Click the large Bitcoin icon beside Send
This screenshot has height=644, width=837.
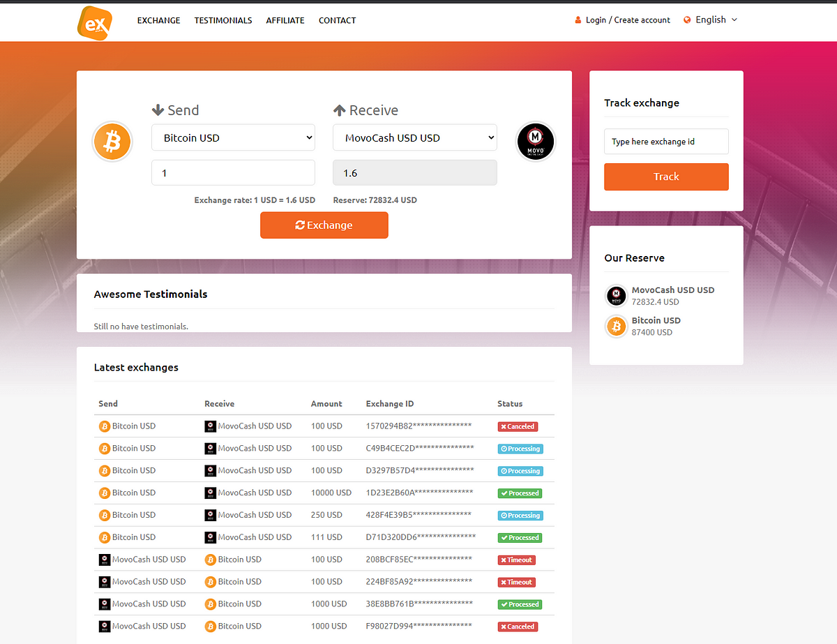(x=112, y=142)
